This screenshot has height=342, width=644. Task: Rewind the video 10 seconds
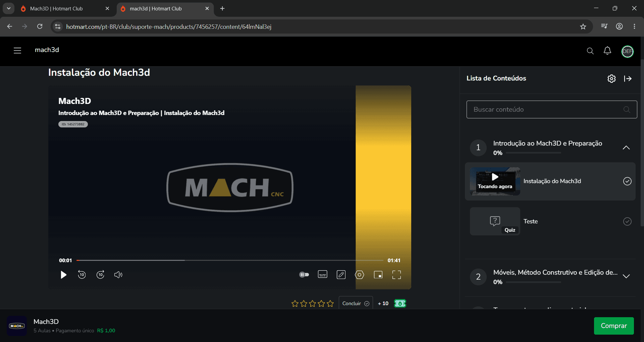[82, 275]
